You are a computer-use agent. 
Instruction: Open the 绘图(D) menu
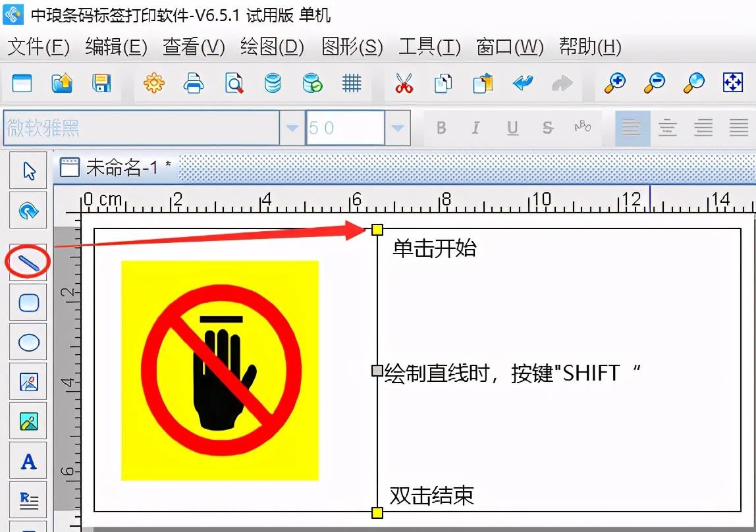273,47
